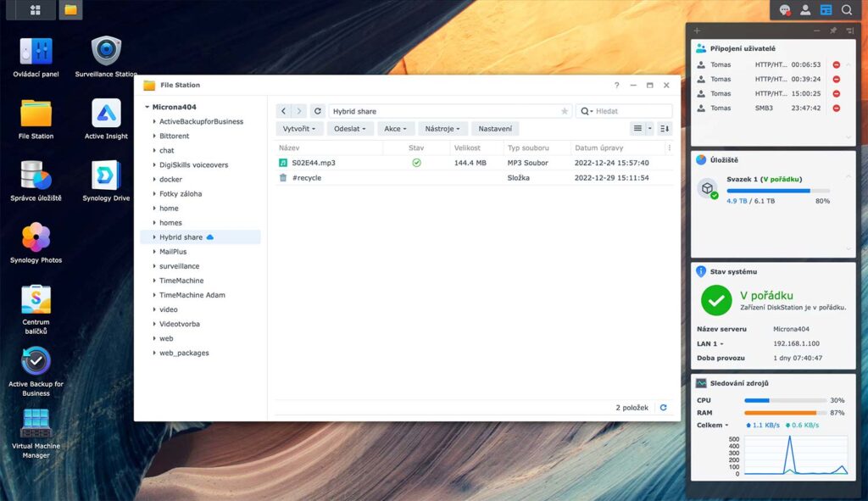This screenshot has width=868, height=501.
Task: Launch Surveillance Station desktop icon
Action: click(x=106, y=57)
